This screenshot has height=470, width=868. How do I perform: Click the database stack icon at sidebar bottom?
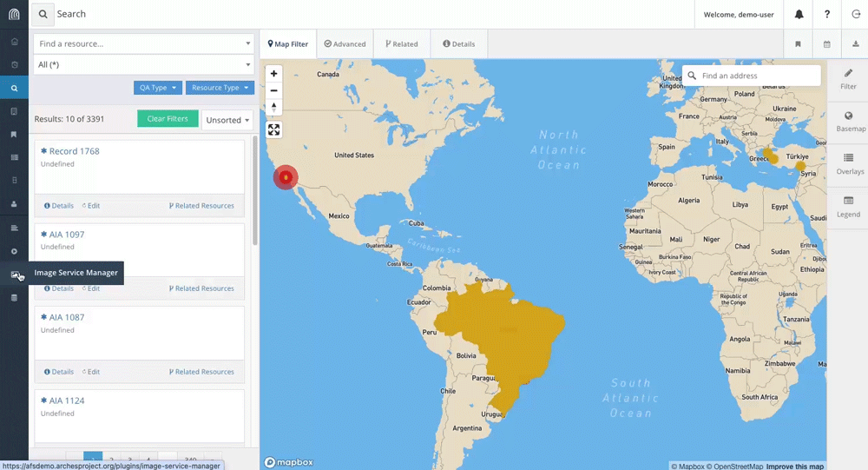pyautogui.click(x=15, y=298)
